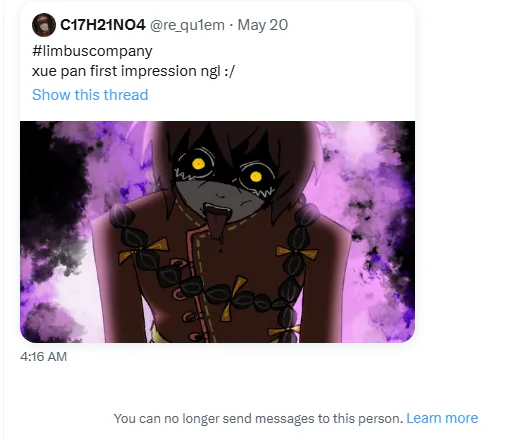
Task: Open the C17H21NO4 display name
Action: [x=103, y=25]
